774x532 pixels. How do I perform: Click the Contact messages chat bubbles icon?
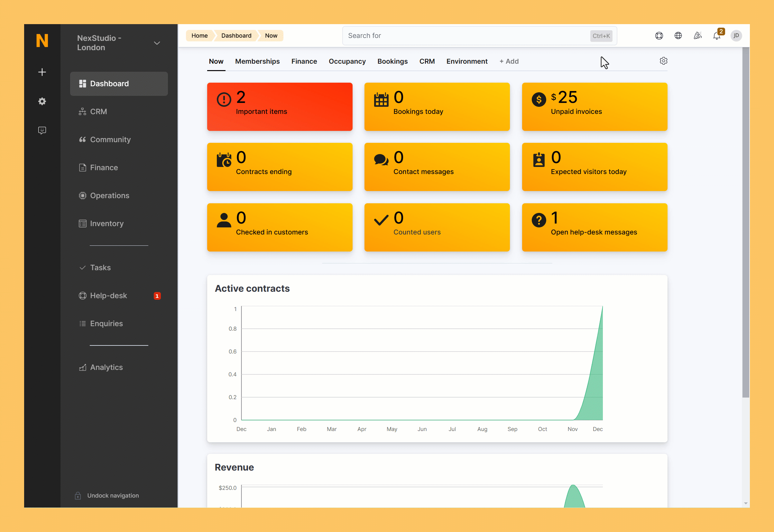click(x=381, y=160)
